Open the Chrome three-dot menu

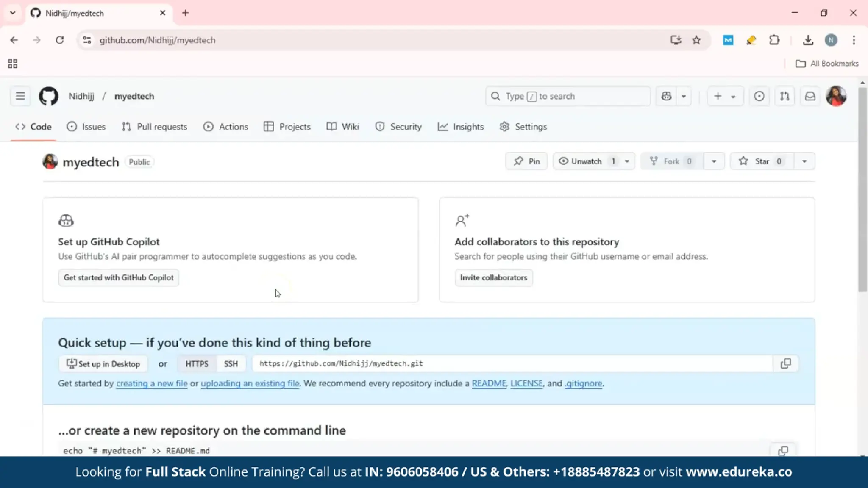(x=854, y=40)
